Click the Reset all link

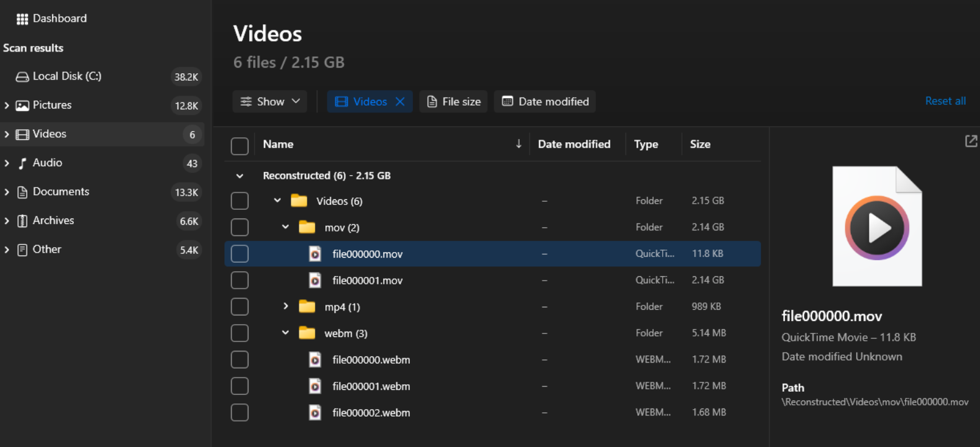coord(945,101)
